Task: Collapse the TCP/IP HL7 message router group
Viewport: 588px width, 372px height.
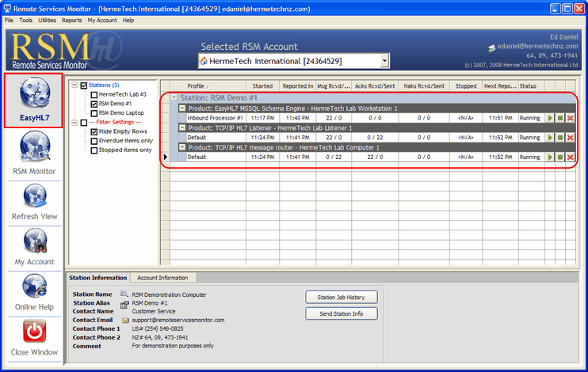Action: pos(182,147)
